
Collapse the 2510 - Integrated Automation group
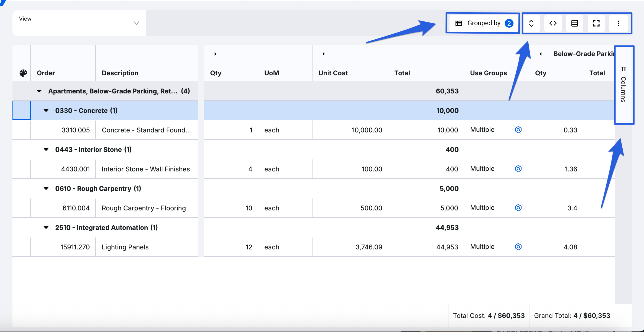coord(46,227)
